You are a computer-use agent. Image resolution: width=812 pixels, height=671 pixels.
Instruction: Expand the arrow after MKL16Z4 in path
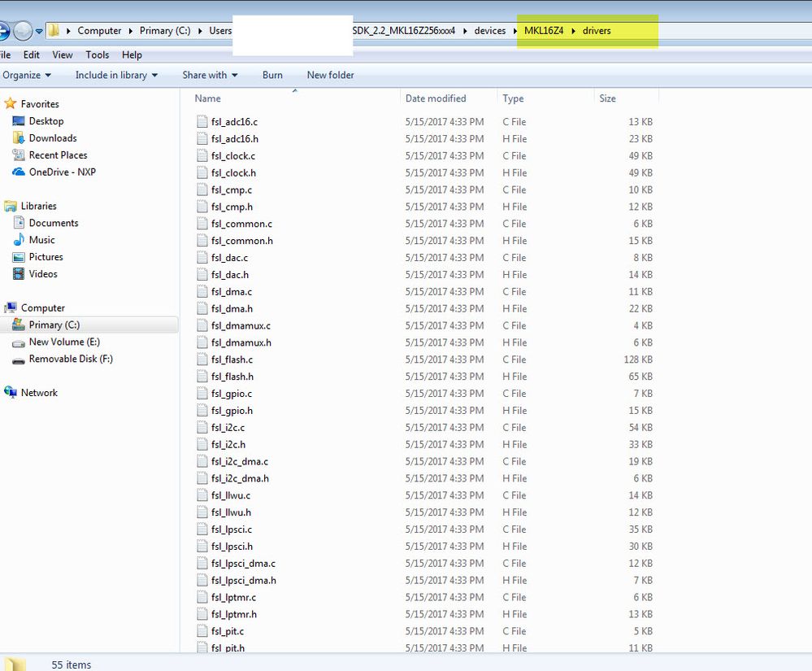(573, 31)
